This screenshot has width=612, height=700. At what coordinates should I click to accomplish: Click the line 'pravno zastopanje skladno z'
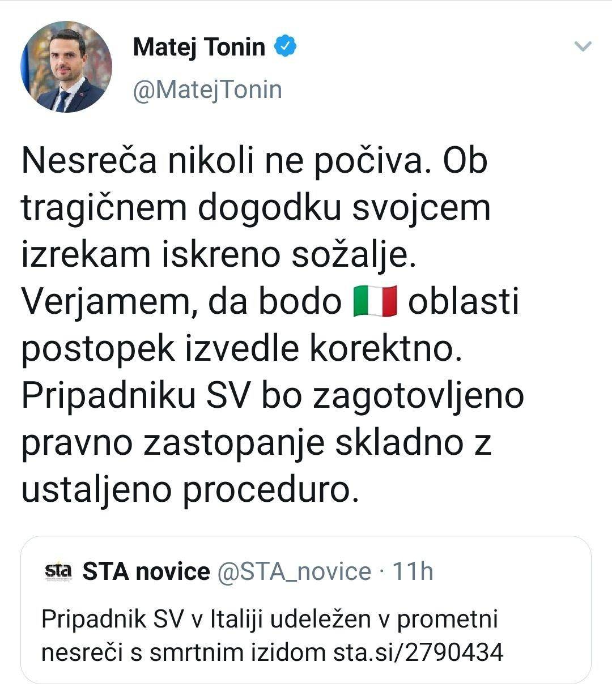tap(256, 442)
